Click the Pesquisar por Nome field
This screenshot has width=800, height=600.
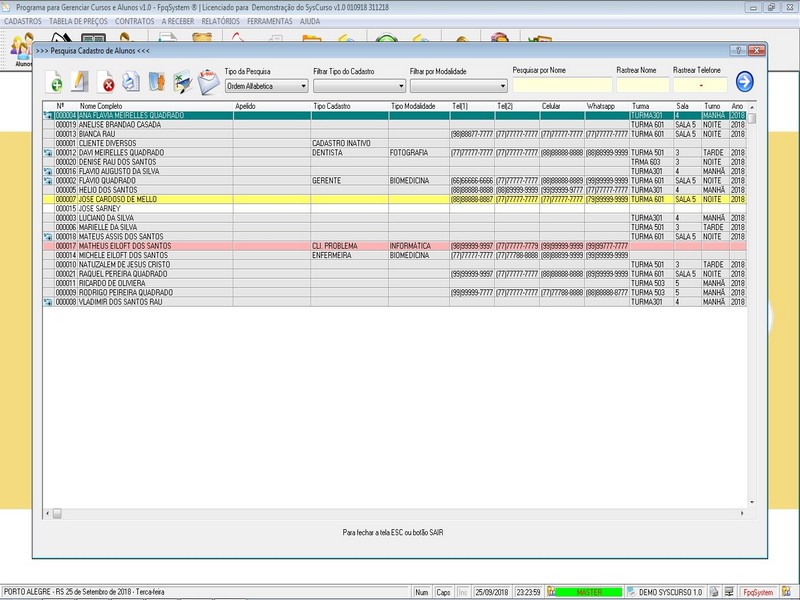click(x=562, y=85)
